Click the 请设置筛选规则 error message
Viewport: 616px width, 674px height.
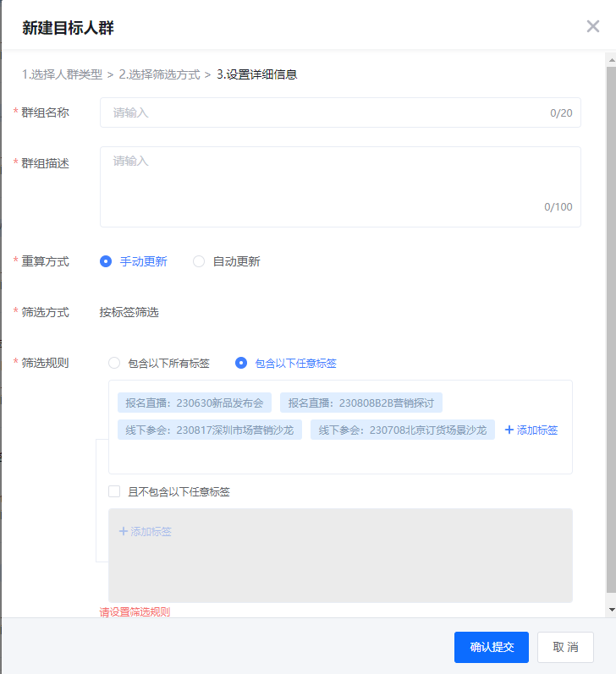coord(135,612)
